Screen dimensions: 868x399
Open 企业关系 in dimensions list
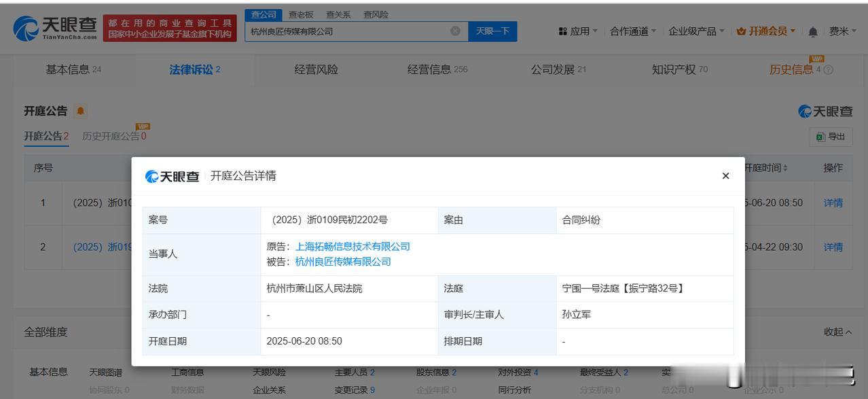coord(269,390)
